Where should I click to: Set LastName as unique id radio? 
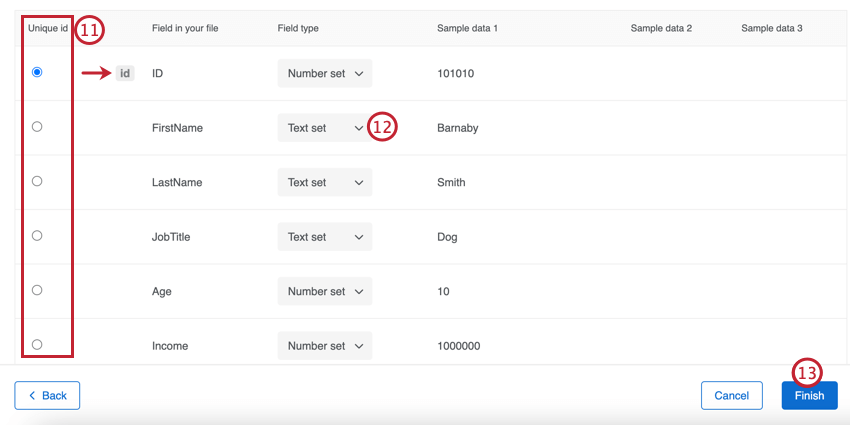(37, 182)
